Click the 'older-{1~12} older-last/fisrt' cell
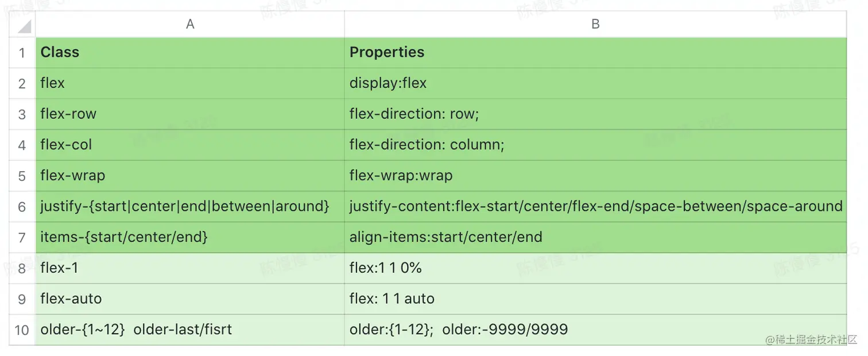The height and width of the screenshot is (356, 868). 190,330
